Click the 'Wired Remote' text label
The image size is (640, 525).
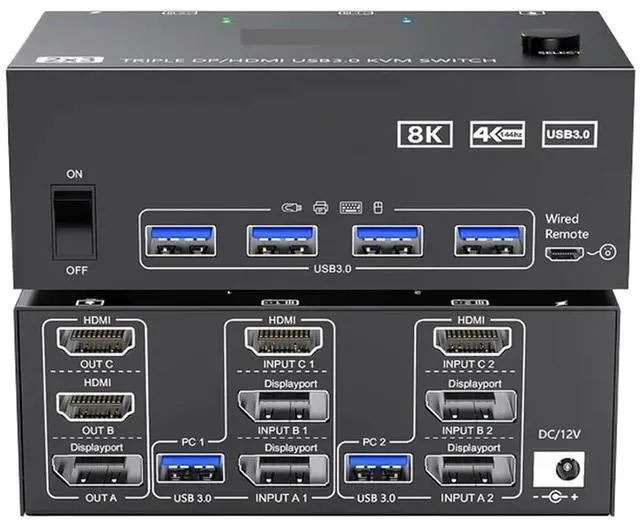click(567, 227)
